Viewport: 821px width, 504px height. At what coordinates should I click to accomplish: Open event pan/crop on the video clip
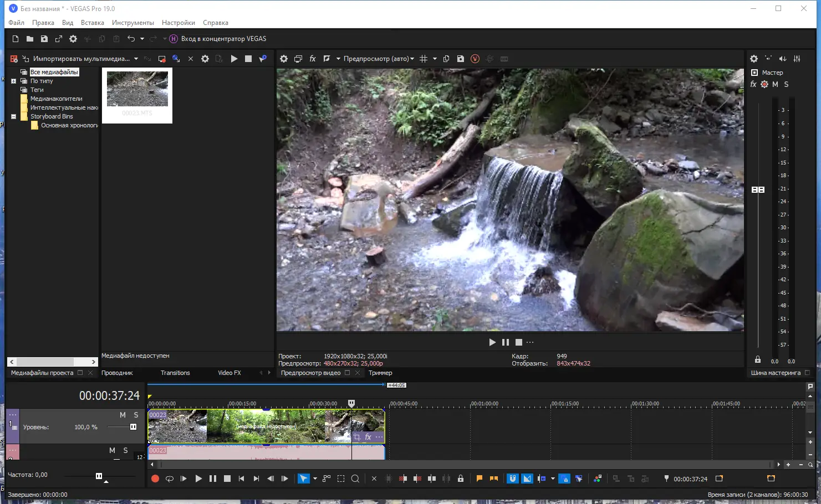(x=357, y=437)
